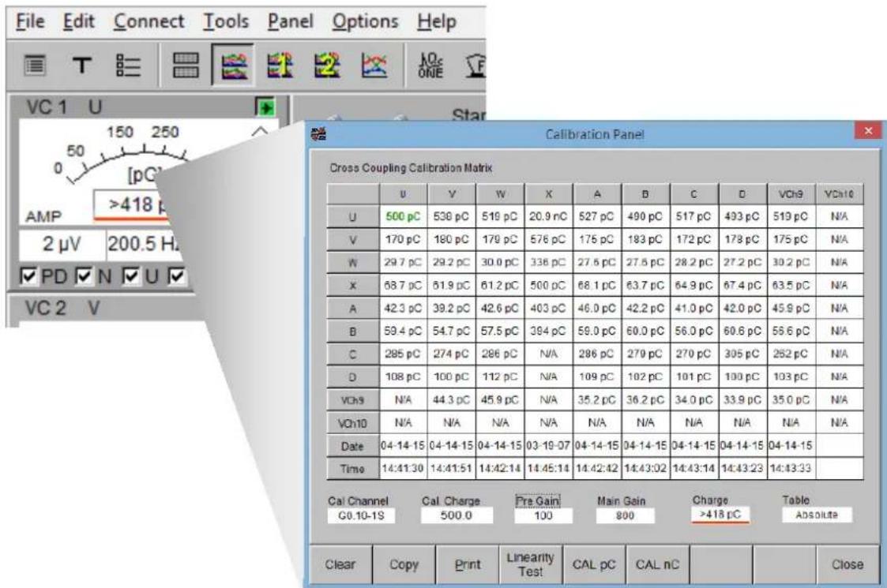The image size is (887, 588).
Task: Open the File menu
Action: (30, 21)
